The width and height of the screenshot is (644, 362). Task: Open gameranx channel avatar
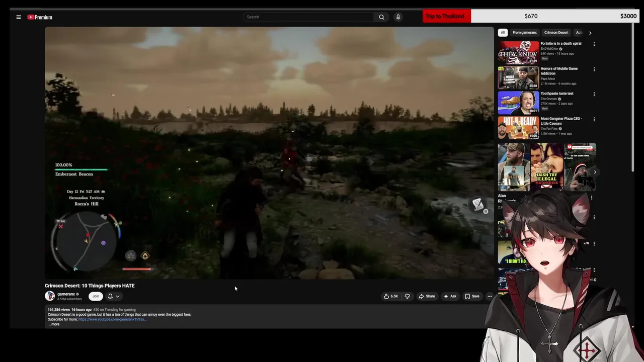tap(50, 296)
